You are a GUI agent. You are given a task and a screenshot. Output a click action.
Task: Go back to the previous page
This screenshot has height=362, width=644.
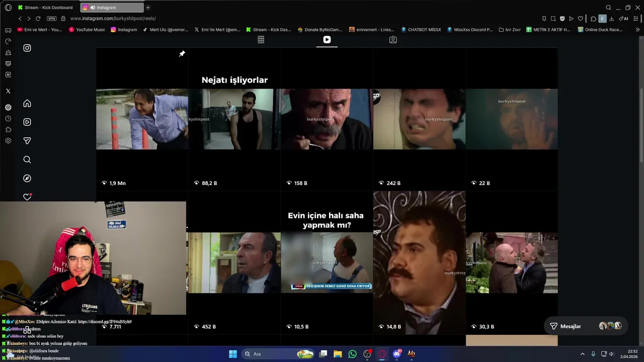[20, 19]
